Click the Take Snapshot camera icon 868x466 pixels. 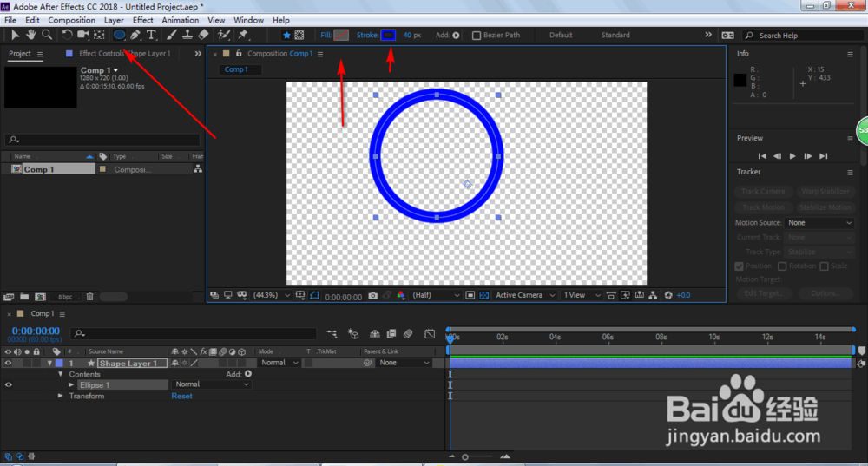tap(373, 296)
